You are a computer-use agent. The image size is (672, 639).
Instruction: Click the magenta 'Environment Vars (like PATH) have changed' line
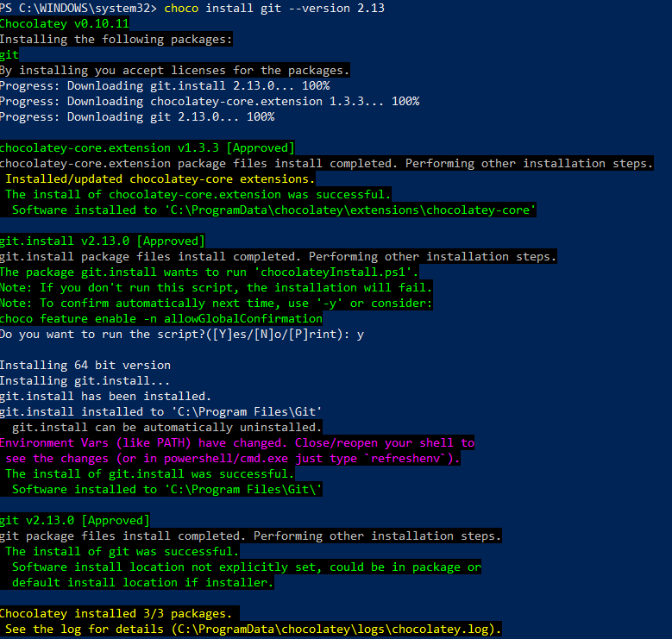237,442
